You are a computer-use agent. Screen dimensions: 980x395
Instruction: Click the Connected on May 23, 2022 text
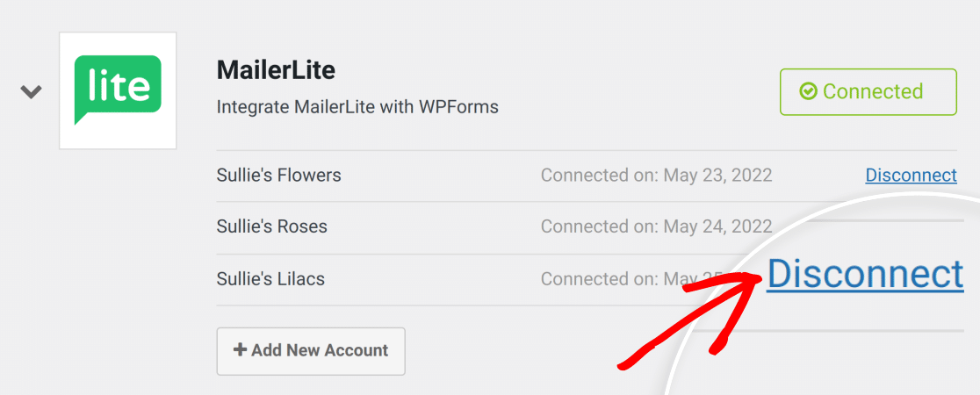[656, 175]
